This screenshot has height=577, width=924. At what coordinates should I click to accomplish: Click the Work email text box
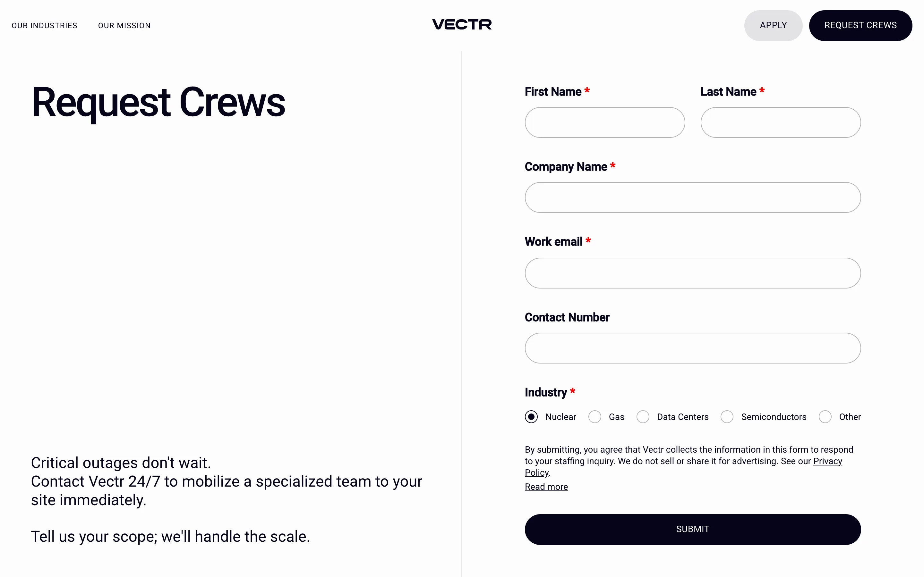pos(693,273)
